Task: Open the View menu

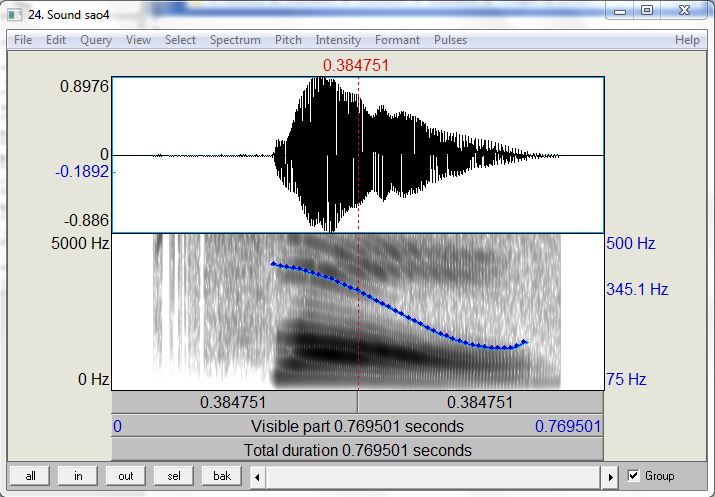Action: click(x=138, y=40)
